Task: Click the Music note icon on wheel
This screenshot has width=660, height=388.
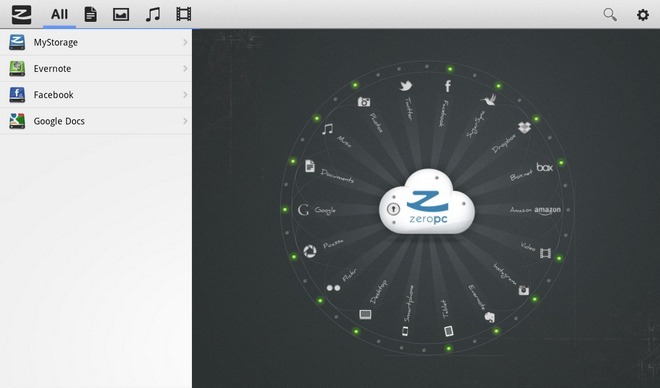Action: (x=327, y=129)
